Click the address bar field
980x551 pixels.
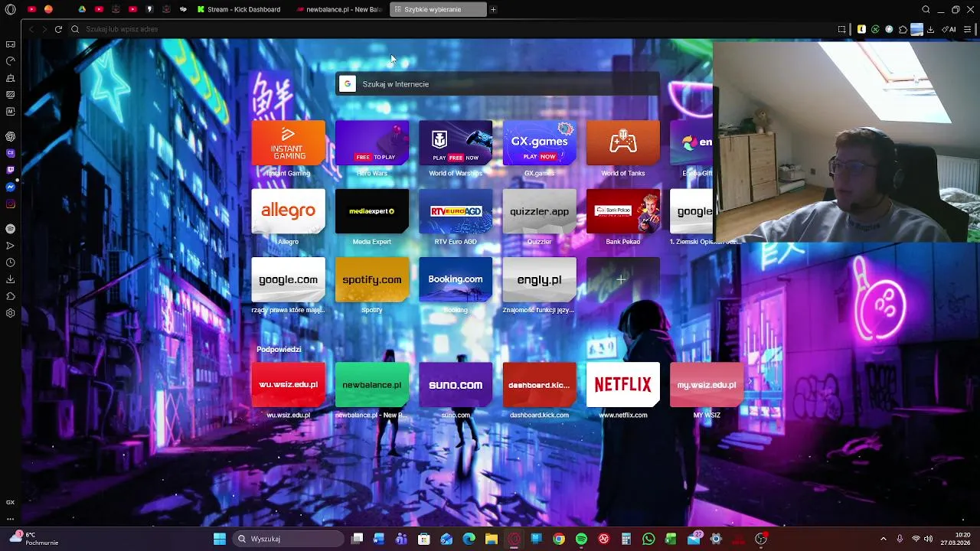(x=452, y=29)
